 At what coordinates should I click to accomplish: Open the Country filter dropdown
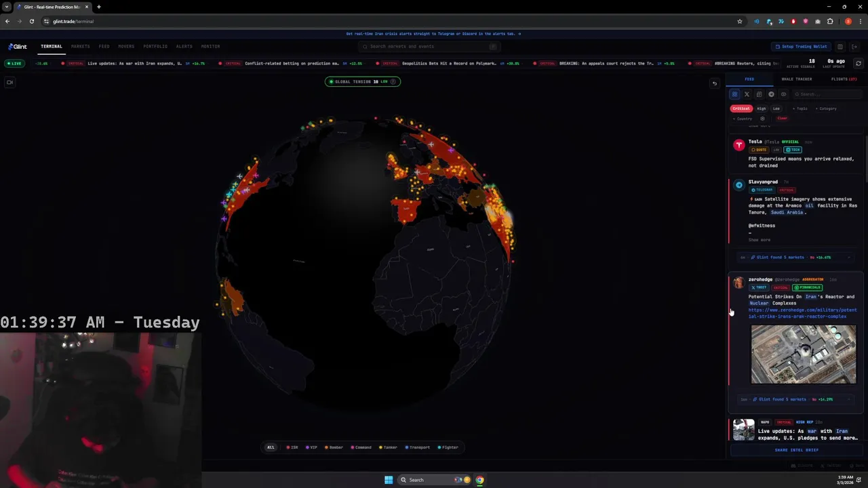tap(743, 119)
